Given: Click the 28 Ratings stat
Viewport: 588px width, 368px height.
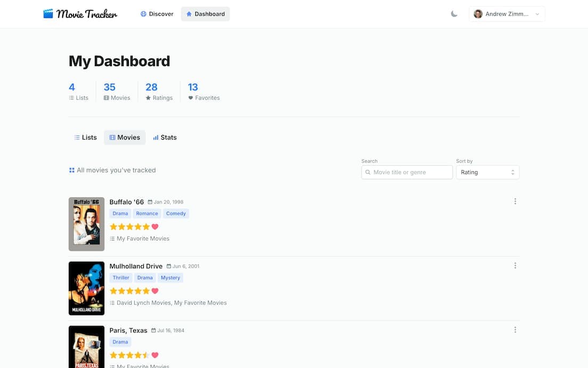Looking at the screenshot, I should point(159,92).
